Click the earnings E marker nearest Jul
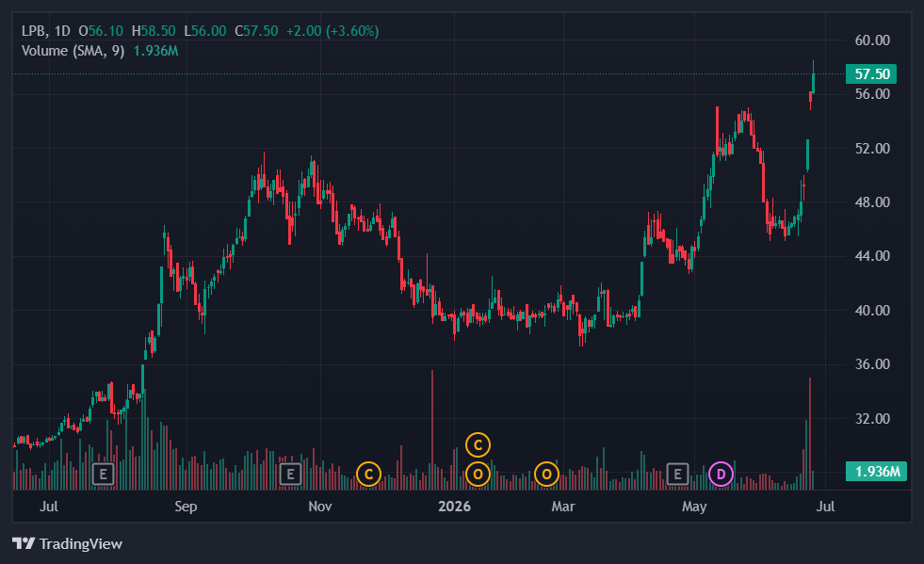 click(x=103, y=474)
